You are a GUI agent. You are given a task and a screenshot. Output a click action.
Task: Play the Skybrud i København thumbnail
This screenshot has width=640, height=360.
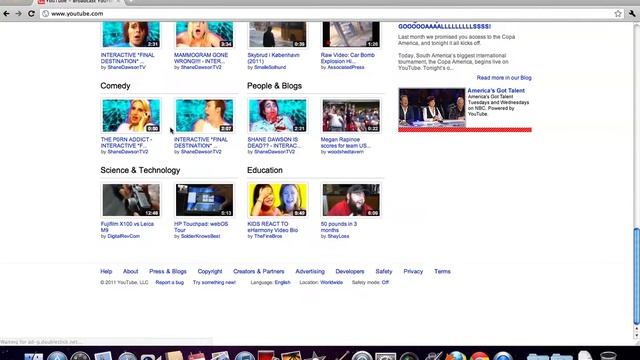click(x=278, y=34)
